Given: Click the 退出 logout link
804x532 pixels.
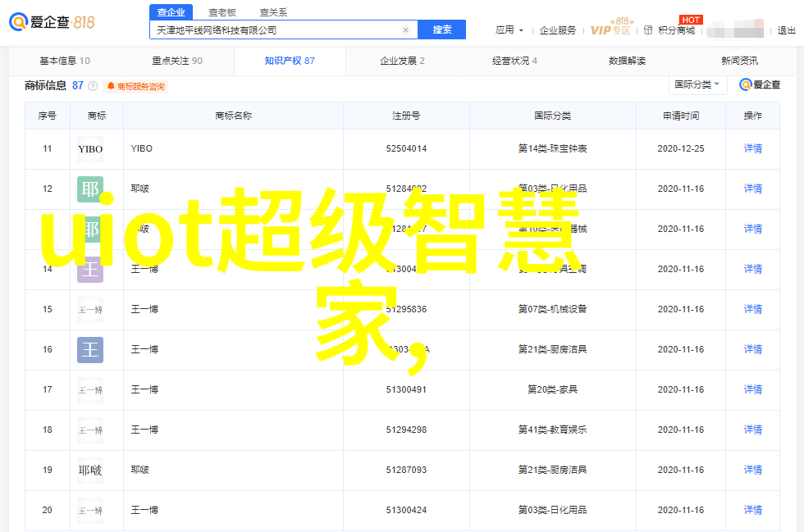Looking at the screenshot, I should 786,30.
